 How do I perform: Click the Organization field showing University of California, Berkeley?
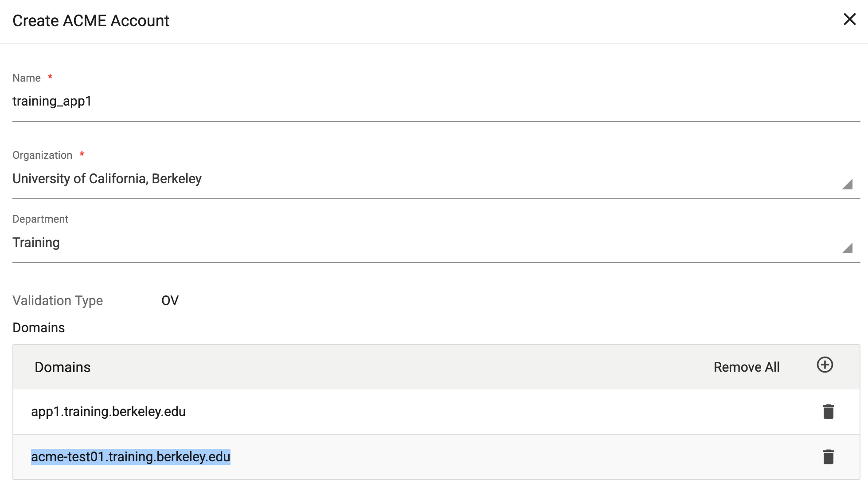107,179
